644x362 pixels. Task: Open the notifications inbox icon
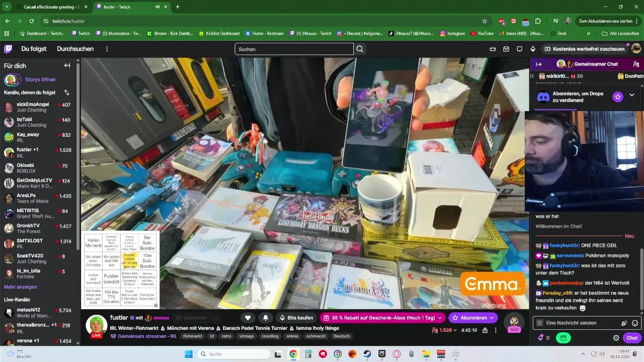click(506, 49)
